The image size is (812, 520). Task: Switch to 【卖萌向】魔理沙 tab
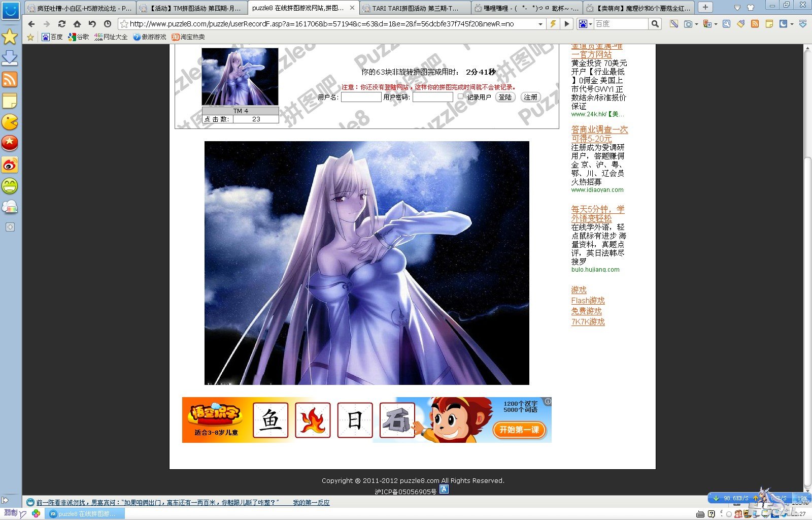(x=638, y=8)
